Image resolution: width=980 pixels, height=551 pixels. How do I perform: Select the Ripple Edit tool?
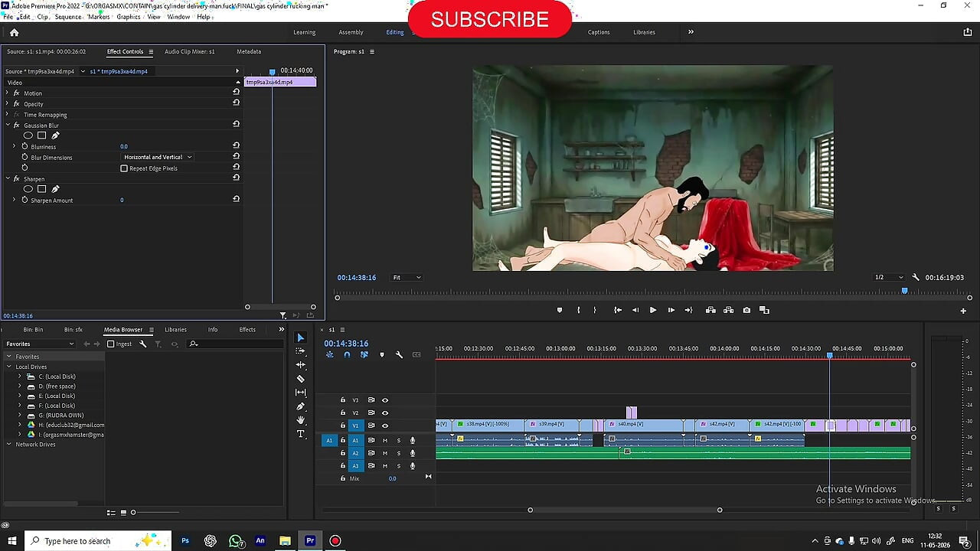300,365
